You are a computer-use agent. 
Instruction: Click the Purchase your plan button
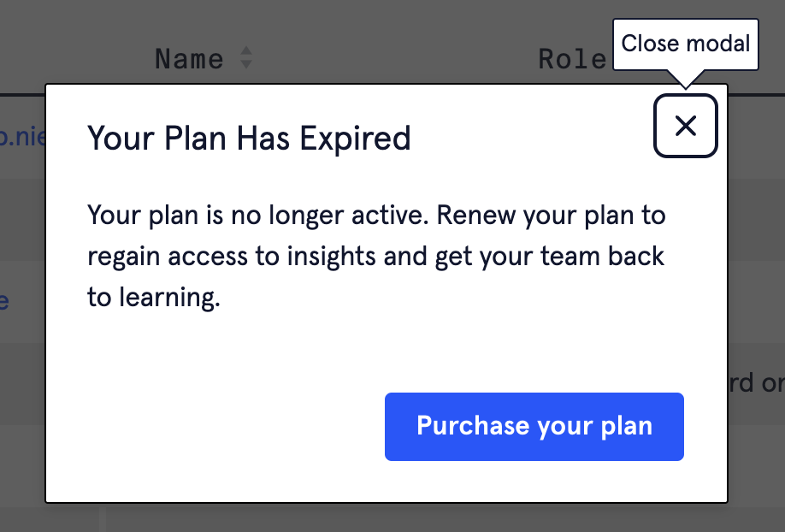point(534,427)
